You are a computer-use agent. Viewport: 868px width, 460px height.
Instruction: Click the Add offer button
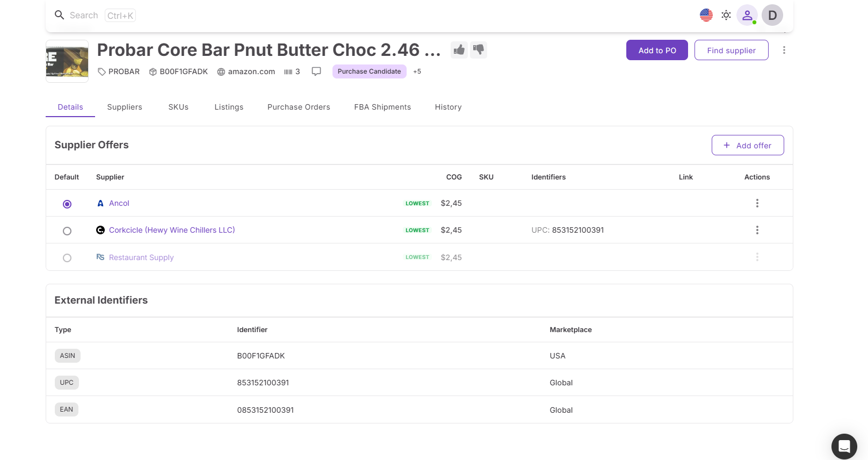(x=747, y=145)
